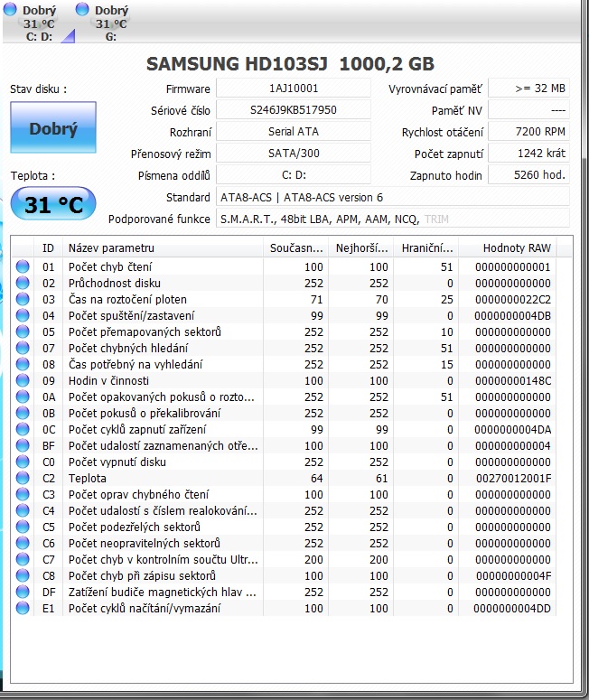Sort by Název parametru column header
Image resolution: width=589 pixels, height=700 pixels.
163,247
